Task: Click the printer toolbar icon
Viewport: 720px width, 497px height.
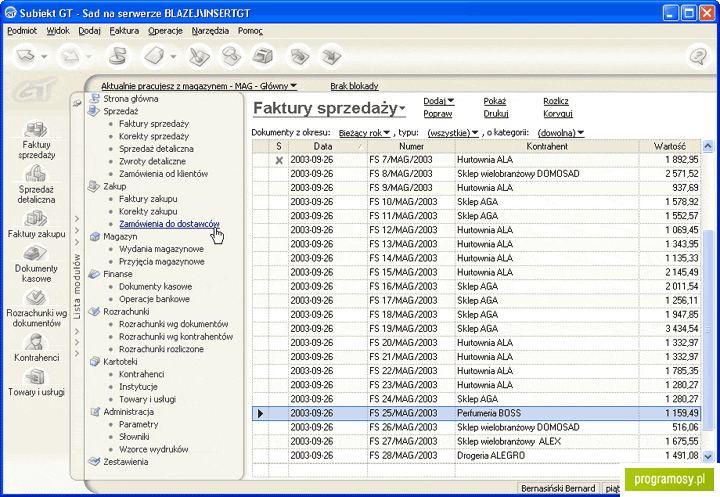Action: pyautogui.click(x=264, y=56)
